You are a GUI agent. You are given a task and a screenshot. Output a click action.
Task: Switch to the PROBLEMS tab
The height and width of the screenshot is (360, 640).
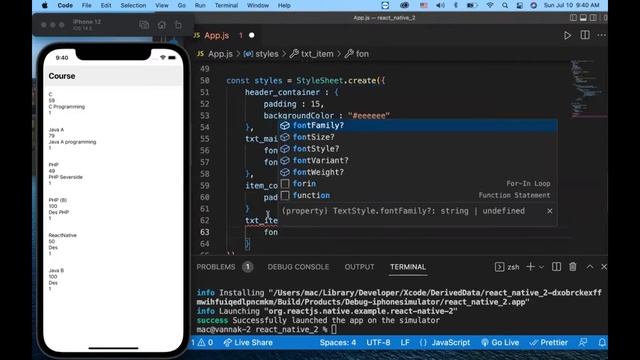216,267
